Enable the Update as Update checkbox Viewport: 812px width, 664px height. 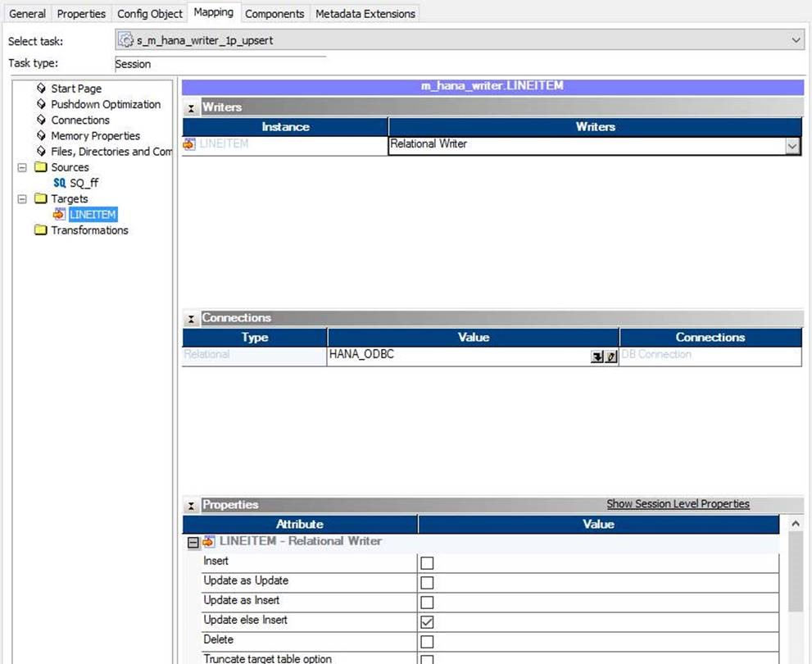[427, 583]
